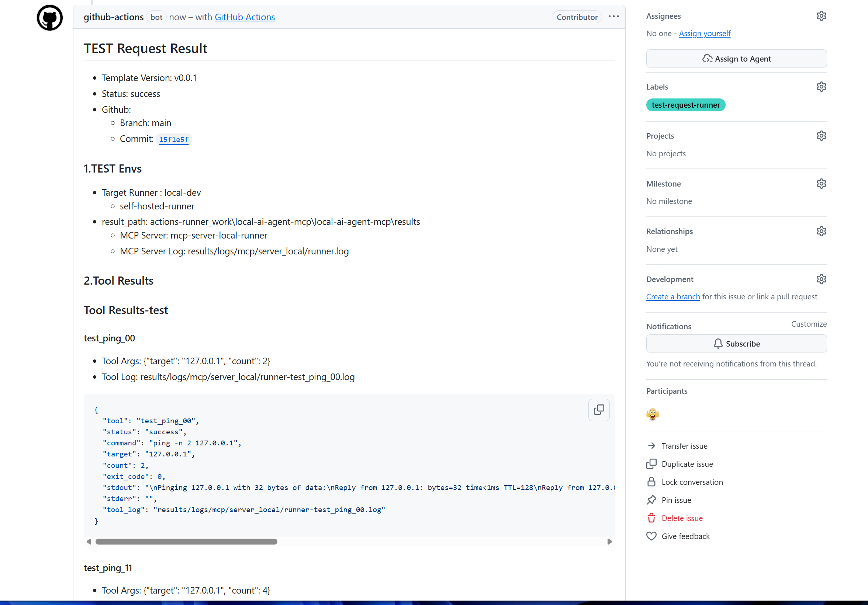Screen dimensions: 868x605
Task: Copy the test_ping_00 code block
Action: [x=598, y=410]
